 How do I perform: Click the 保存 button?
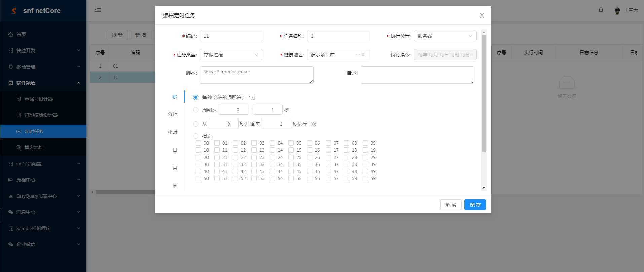pos(475,205)
